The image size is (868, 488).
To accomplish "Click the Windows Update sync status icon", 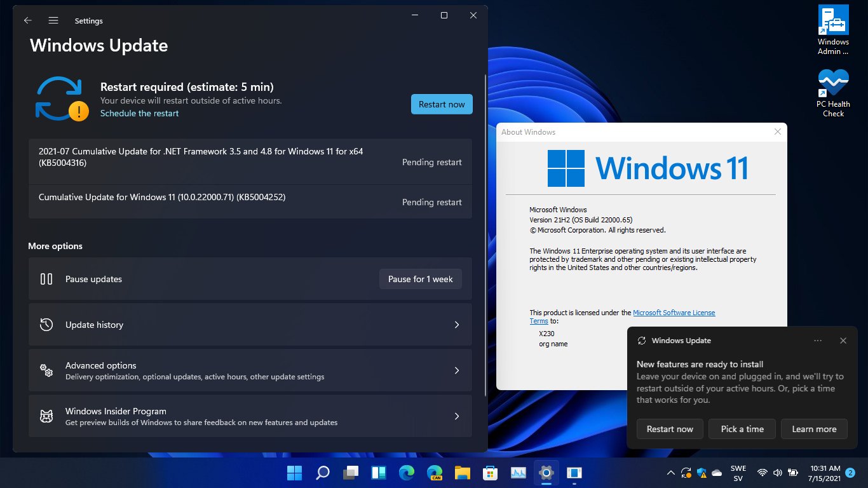I will [x=62, y=99].
